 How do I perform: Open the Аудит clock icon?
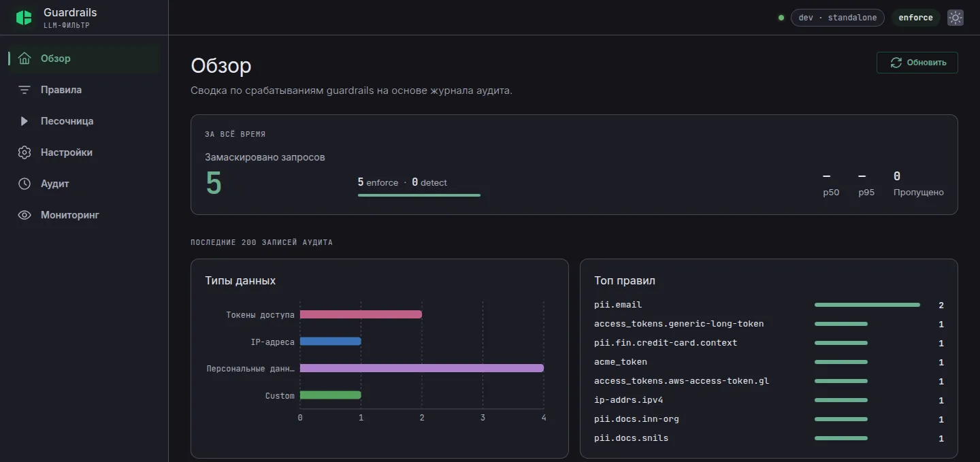[x=24, y=184]
